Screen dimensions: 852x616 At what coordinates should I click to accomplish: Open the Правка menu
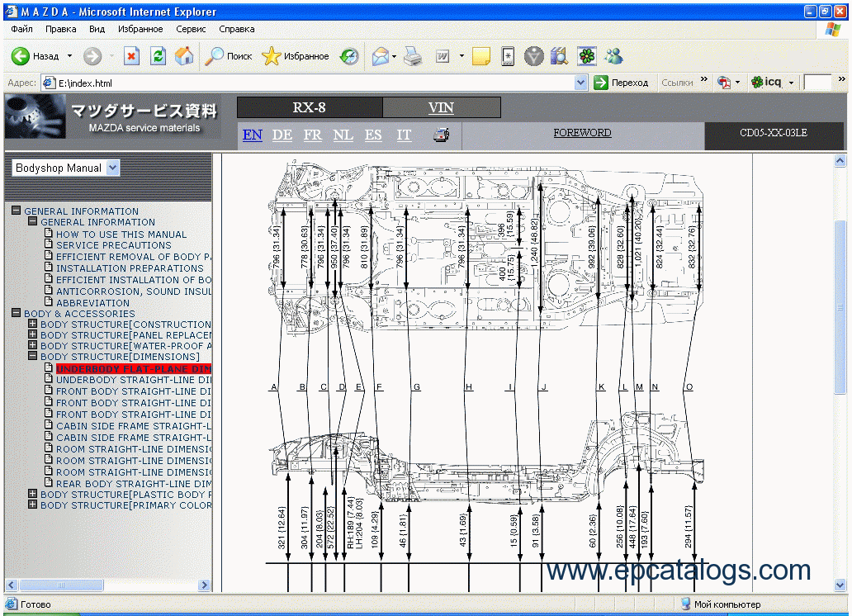(x=61, y=29)
